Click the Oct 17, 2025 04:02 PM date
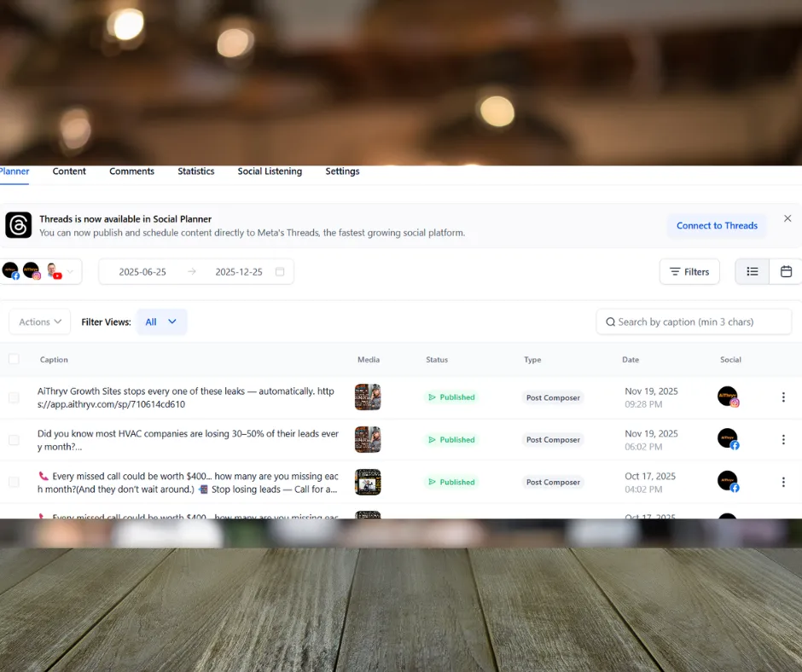 (650, 483)
